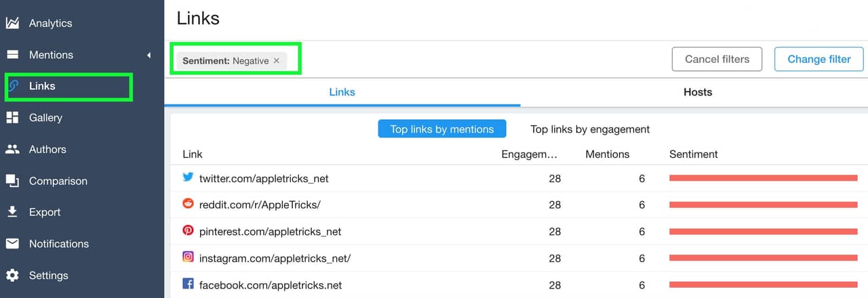The height and width of the screenshot is (298, 868).
Task: Click the Export download icon
Action: (12, 212)
